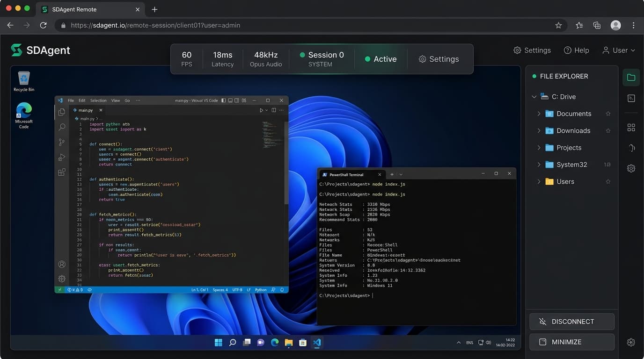Screen dimensions: 644x359
Task: Open the Windows Start menu
Action: [x=219, y=343]
